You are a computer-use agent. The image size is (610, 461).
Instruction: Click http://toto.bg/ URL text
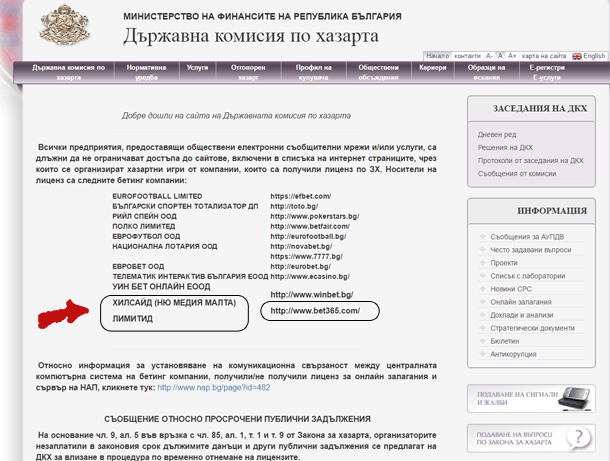(294, 207)
